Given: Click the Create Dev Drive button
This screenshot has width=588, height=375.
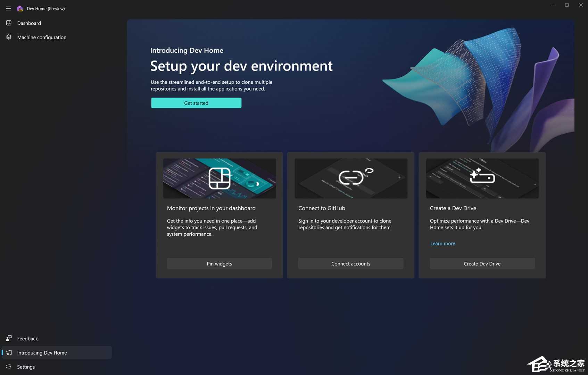Looking at the screenshot, I should [482, 264].
